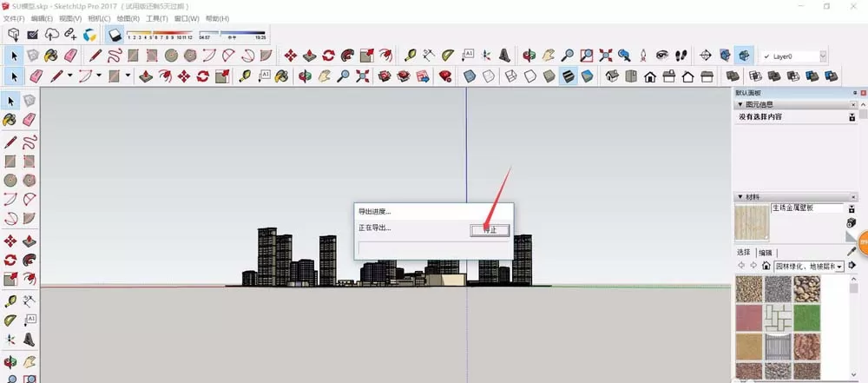
Task: Open the Rectangle tool dropdown arrow
Action: [x=128, y=76]
